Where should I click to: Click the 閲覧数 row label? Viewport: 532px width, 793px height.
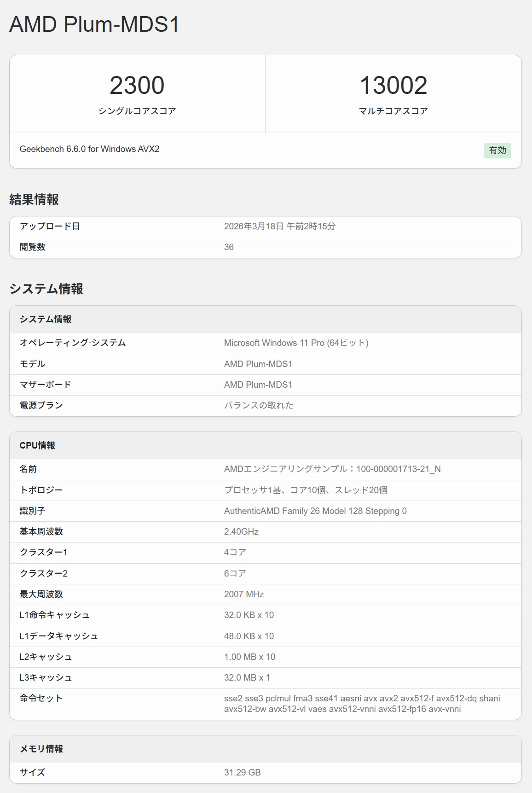32,247
